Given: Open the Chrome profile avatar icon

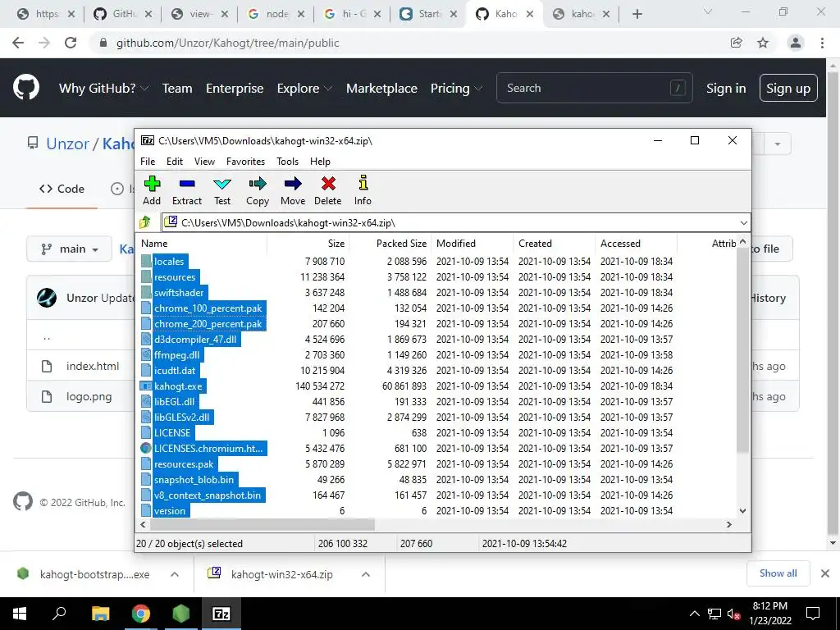Looking at the screenshot, I should [x=796, y=43].
